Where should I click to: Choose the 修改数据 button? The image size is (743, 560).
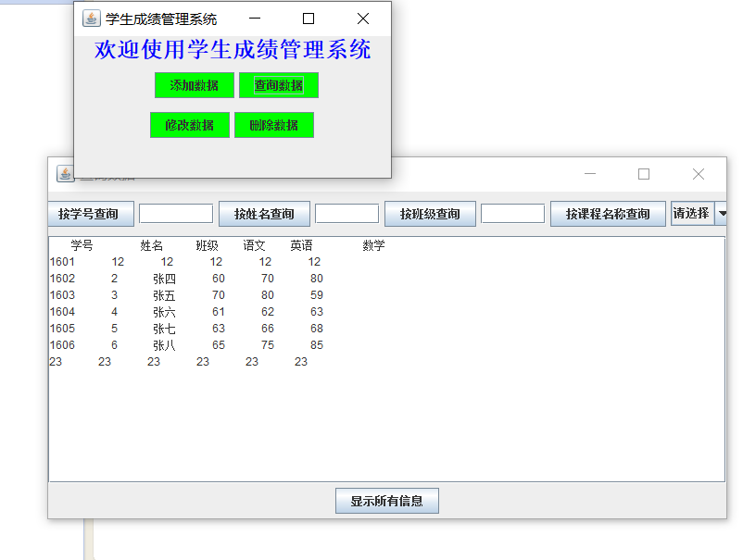(x=190, y=125)
